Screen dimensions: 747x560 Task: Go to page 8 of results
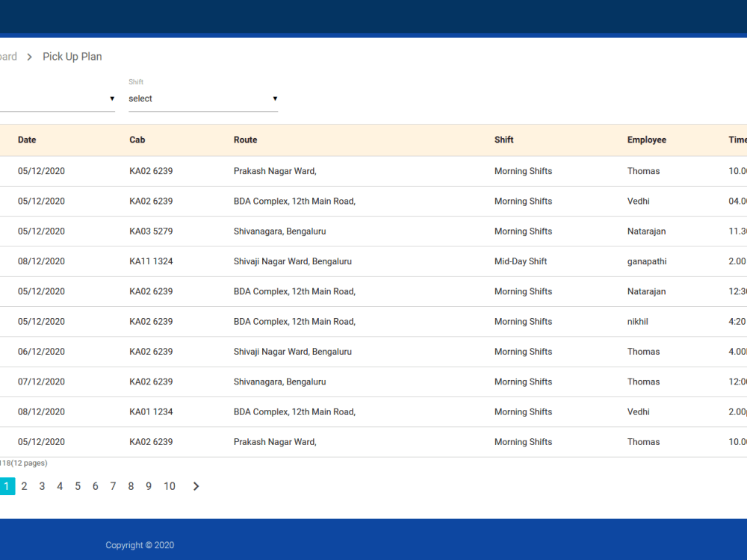coord(131,486)
